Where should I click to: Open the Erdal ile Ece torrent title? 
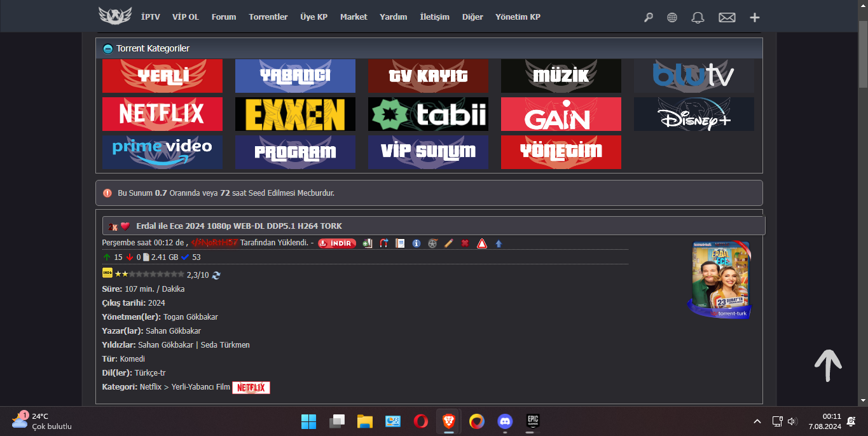(x=239, y=226)
